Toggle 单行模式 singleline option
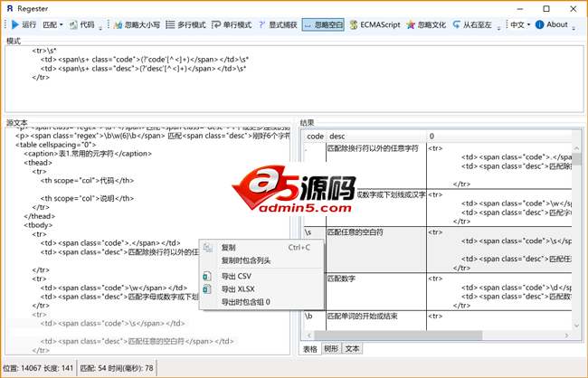588x378 pixels. pyautogui.click(x=232, y=24)
